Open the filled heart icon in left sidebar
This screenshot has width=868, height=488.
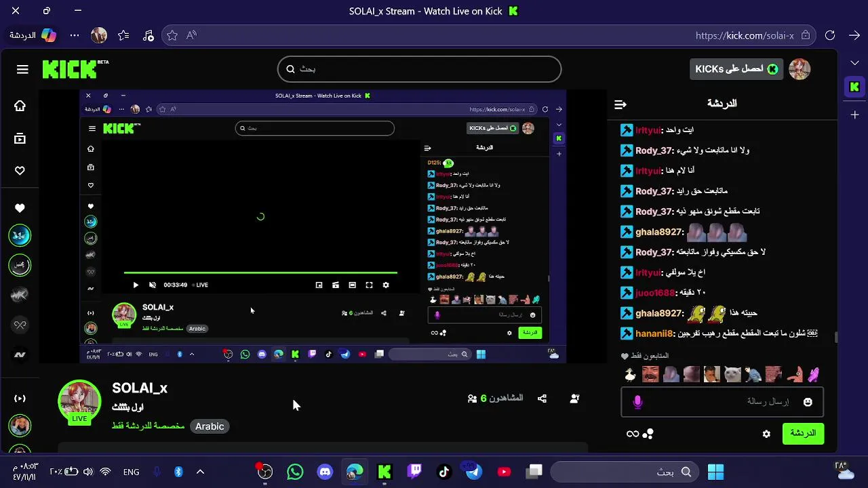pyautogui.click(x=20, y=209)
